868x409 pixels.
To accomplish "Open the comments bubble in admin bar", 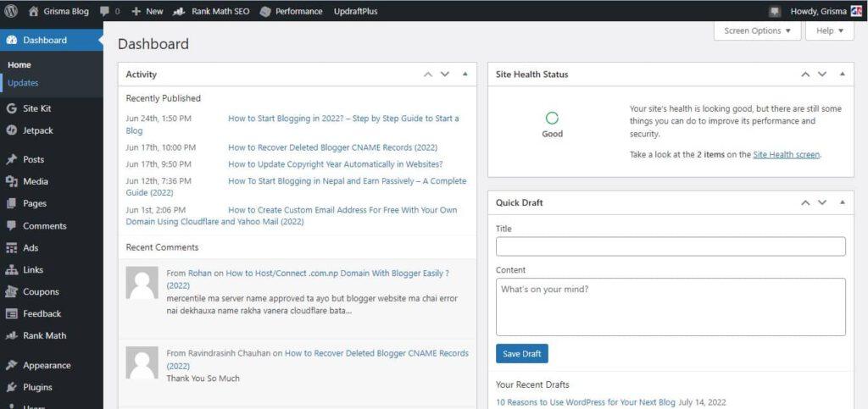I will coord(105,11).
